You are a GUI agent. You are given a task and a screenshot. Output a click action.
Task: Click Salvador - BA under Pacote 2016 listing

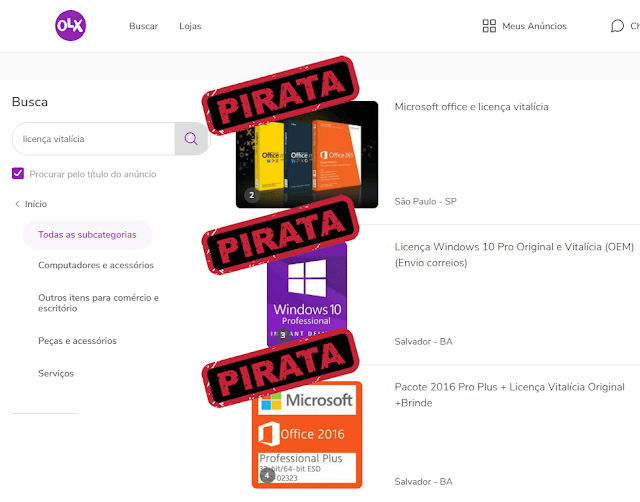(x=423, y=482)
